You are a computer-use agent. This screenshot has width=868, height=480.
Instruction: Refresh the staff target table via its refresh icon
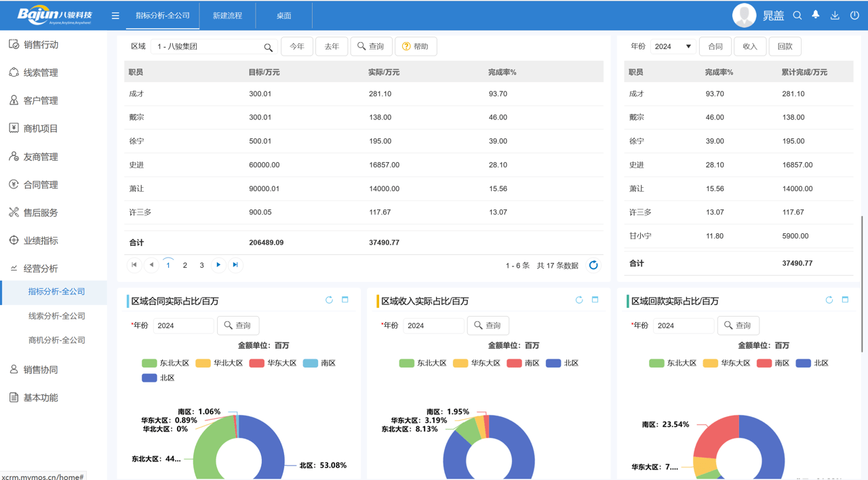click(593, 265)
